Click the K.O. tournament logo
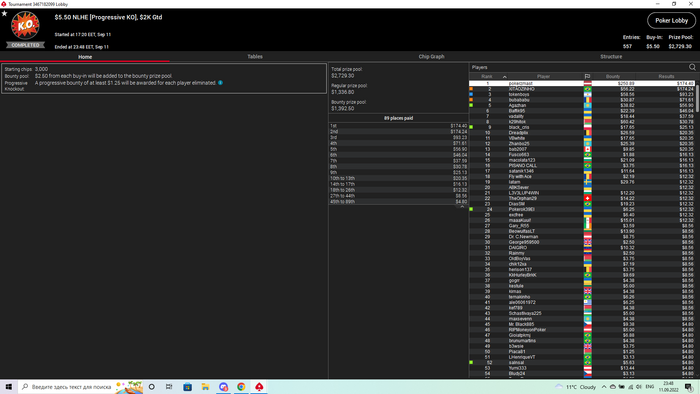The width and height of the screenshot is (700, 394). coord(25,25)
